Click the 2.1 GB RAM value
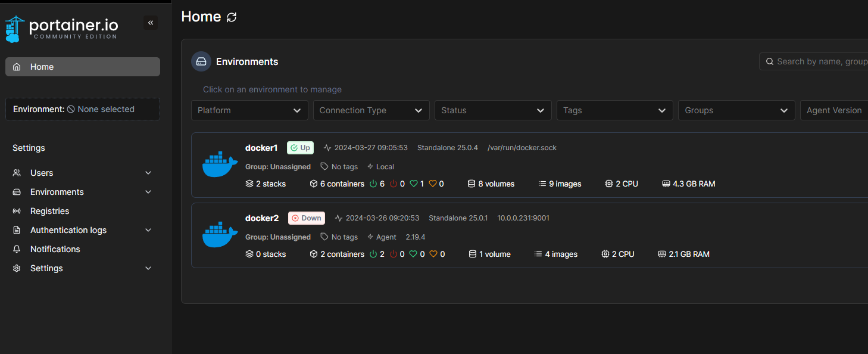 click(689, 254)
